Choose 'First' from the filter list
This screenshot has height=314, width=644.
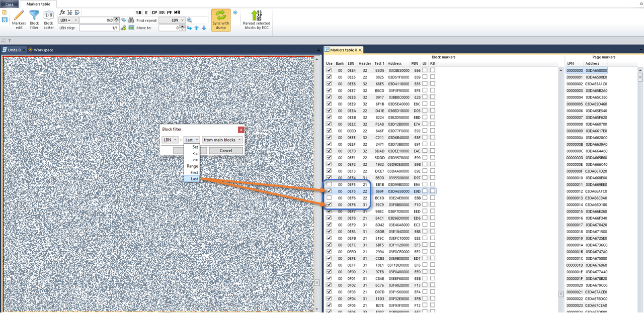(x=192, y=172)
